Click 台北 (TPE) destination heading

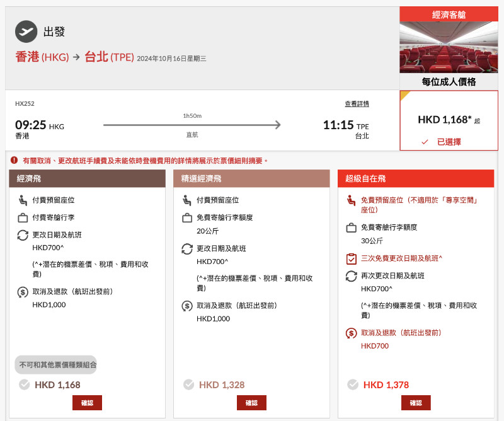pos(109,57)
